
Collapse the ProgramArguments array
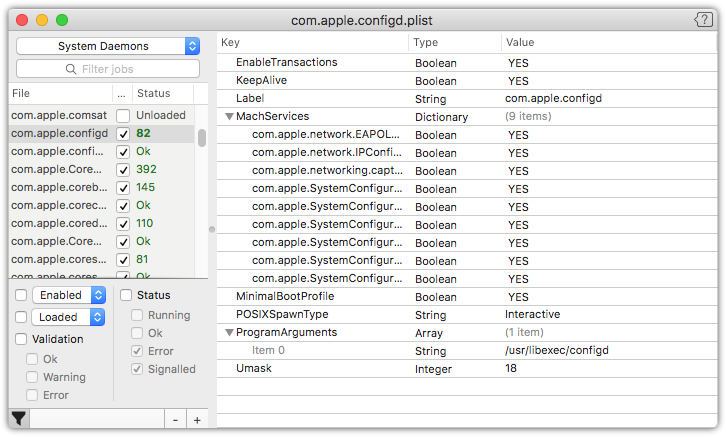[229, 333]
